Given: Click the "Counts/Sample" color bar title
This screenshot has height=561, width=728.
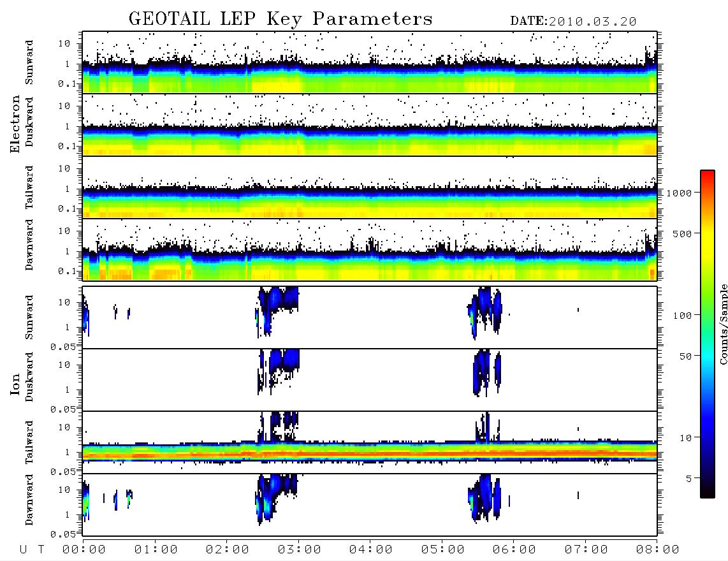Looking at the screenshot, I should click(x=723, y=324).
